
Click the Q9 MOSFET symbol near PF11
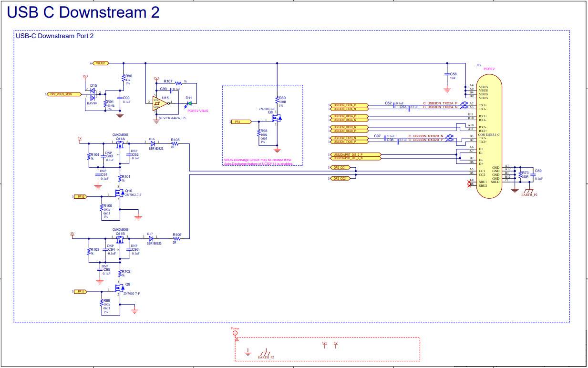click(x=118, y=288)
